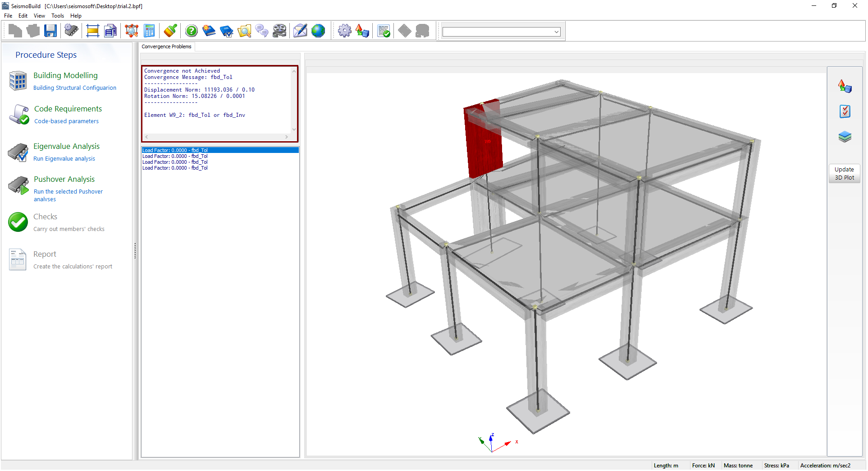Viewport: 868px width, 471px height.
Task: Go to Eigenvalue Analysis step
Action: (x=66, y=147)
